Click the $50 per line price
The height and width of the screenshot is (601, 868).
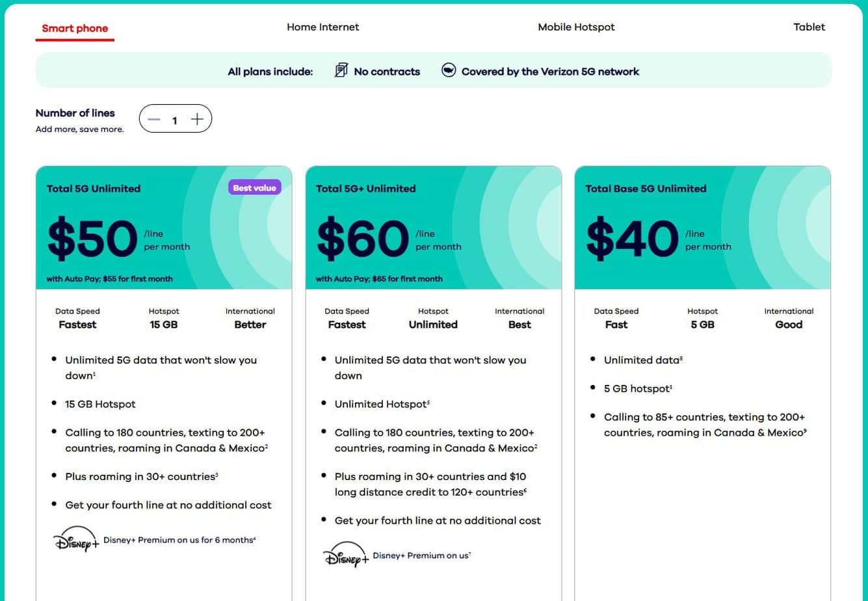coord(92,239)
